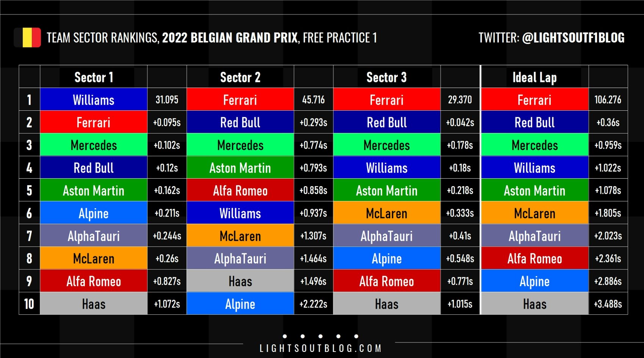644x358 pixels.
Task: Click the blue Williams cell in Sector 1
Action: tap(94, 100)
